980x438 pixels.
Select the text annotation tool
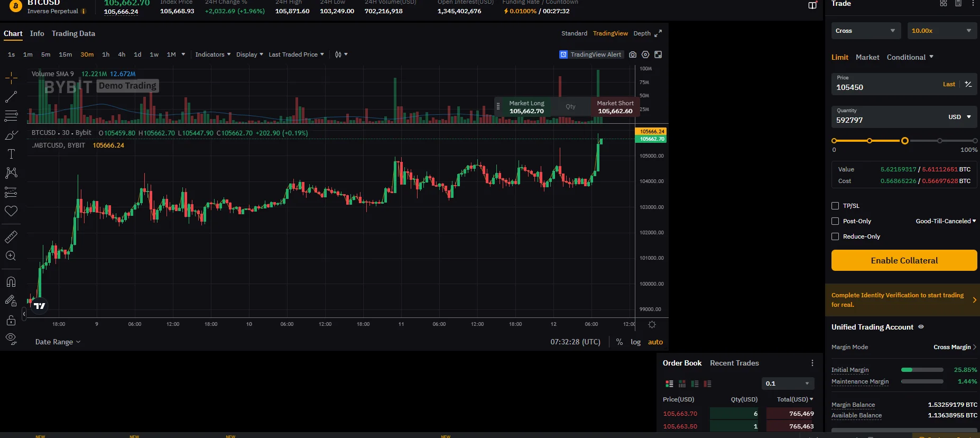(11, 154)
